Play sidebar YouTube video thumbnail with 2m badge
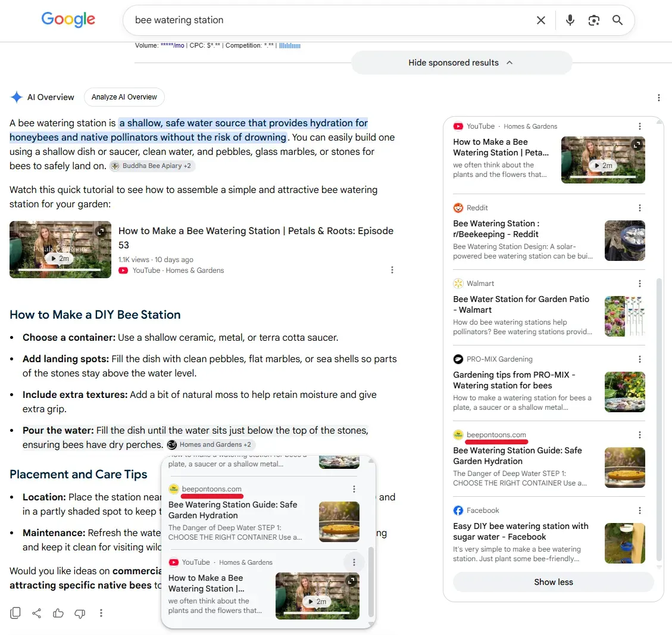The width and height of the screenshot is (672, 635). click(603, 160)
